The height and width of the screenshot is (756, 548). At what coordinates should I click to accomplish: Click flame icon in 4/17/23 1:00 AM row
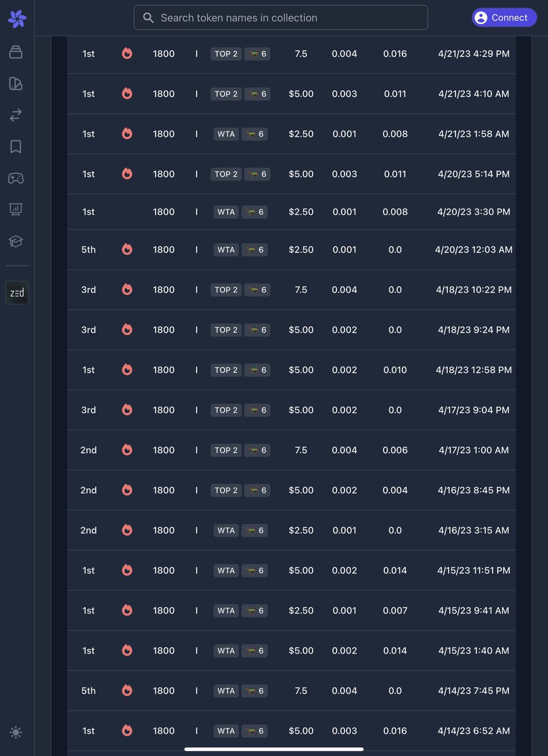point(127,450)
